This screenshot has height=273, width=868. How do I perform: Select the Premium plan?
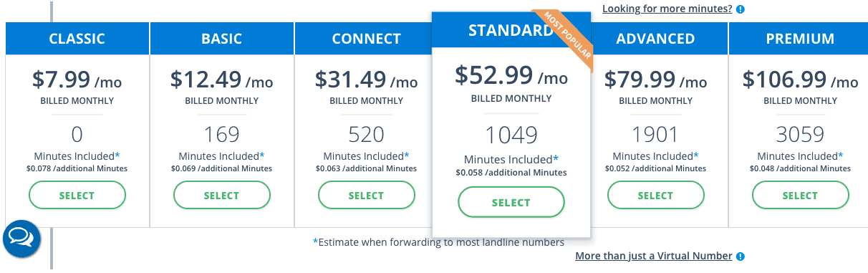pyautogui.click(x=801, y=196)
